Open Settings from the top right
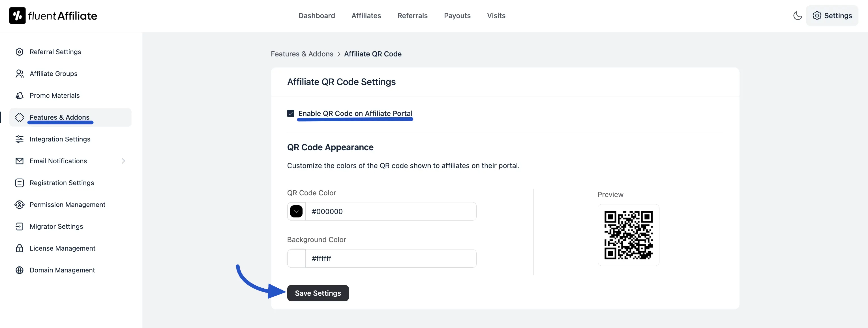 click(x=832, y=16)
